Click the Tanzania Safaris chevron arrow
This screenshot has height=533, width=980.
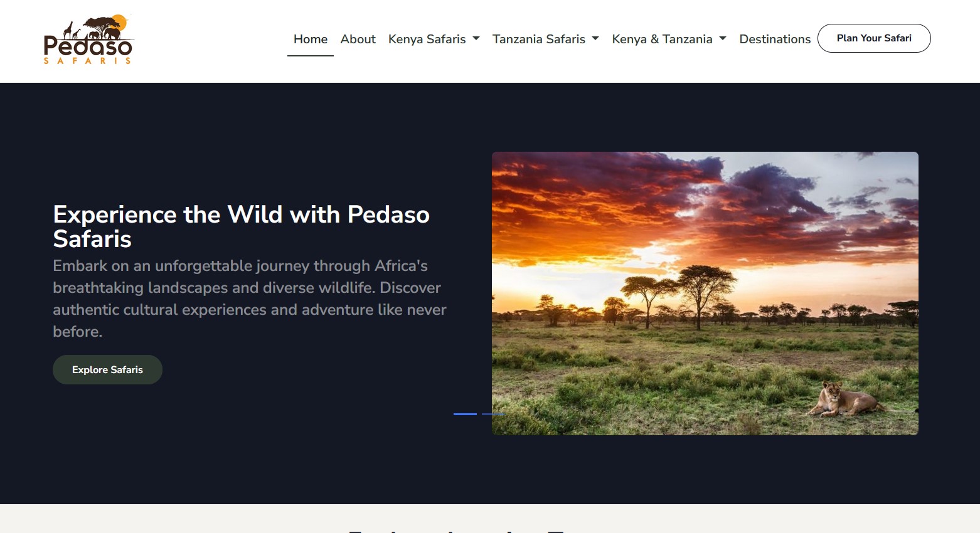pyautogui.click(x=595, y=39)
